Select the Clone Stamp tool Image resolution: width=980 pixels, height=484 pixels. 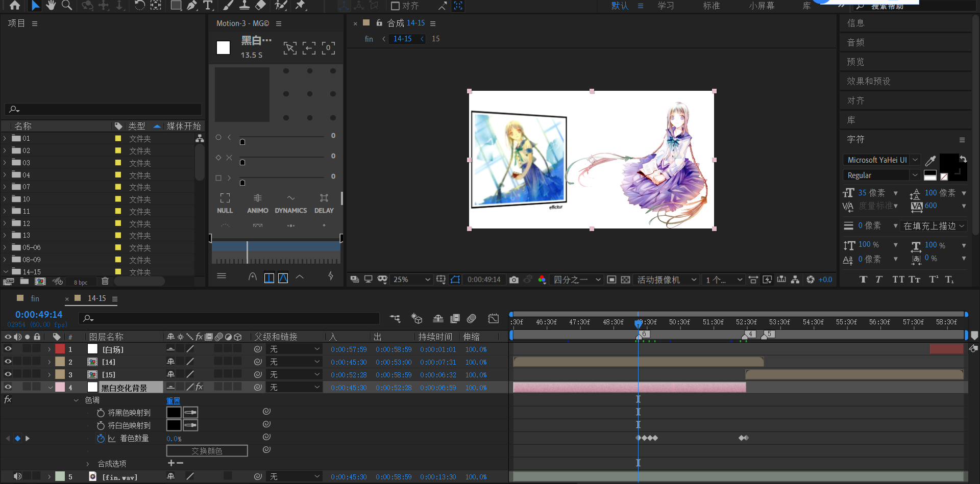click(x=244, y=6)
